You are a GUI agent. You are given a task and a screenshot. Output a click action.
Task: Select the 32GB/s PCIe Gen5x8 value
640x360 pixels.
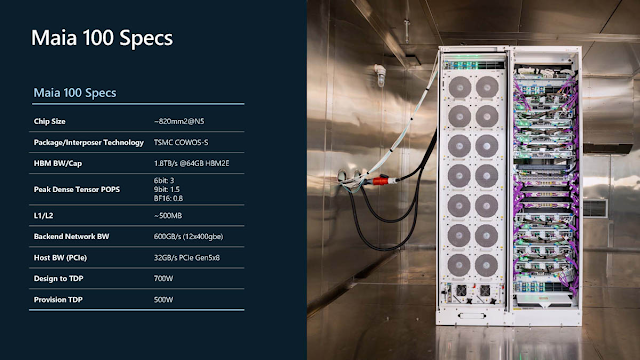187,258
